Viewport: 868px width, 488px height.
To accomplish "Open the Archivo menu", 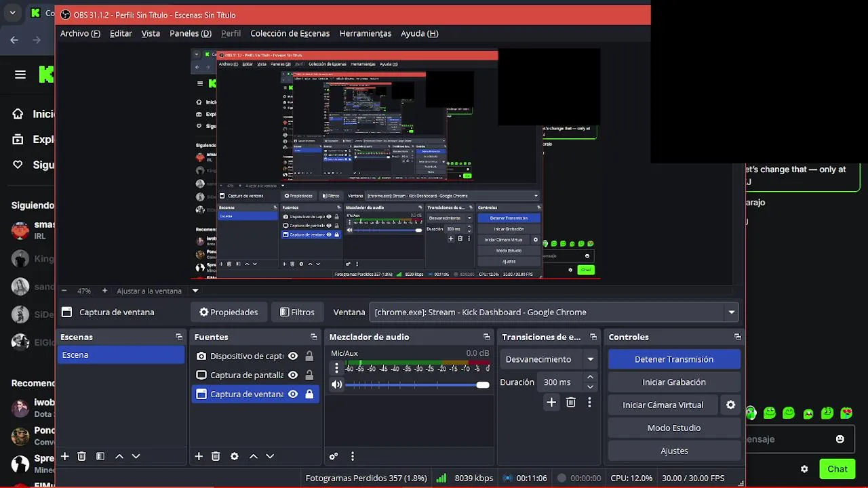I will tap(80, 33).
